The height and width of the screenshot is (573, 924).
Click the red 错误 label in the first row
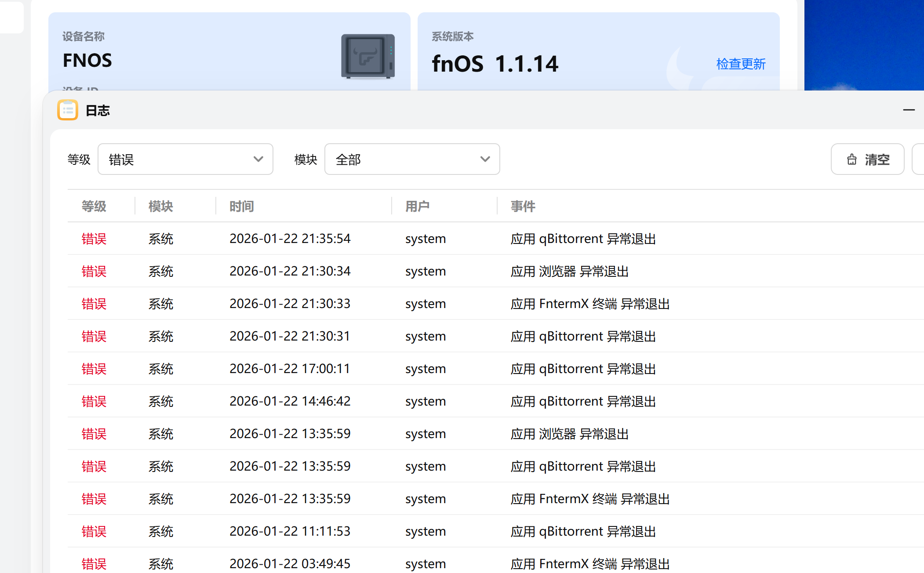[x=94, y=239]
